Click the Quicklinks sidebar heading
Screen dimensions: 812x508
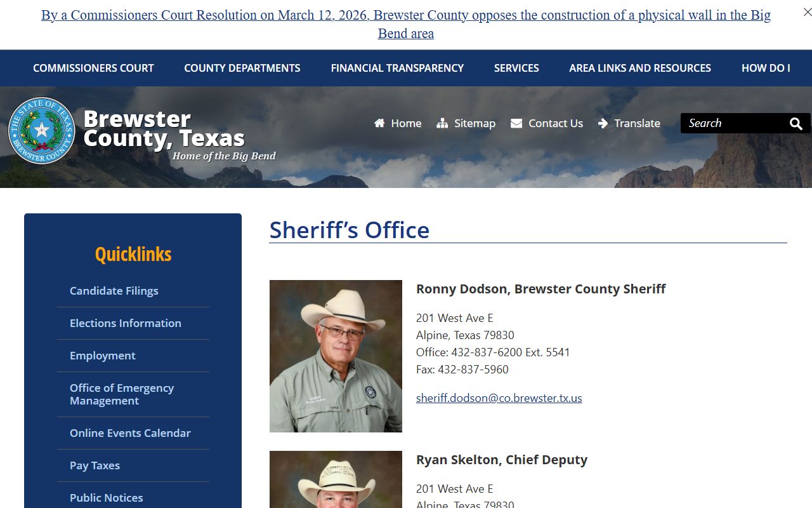point(133,254)
